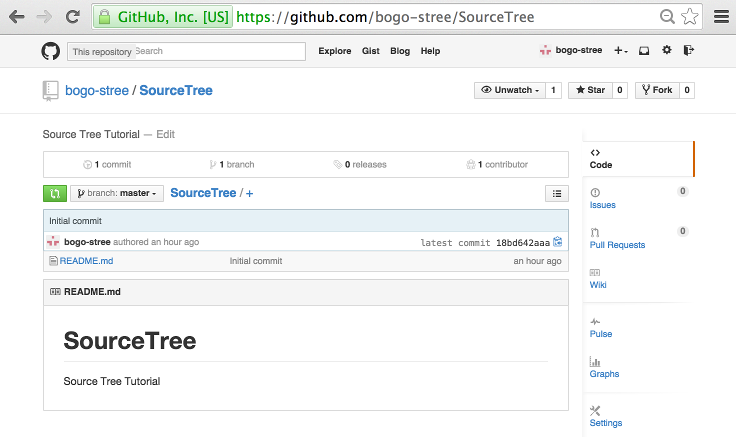Screen dimensions: 736x437
Task: Click the GitHub Octocat logo
Action: (51, 51)
